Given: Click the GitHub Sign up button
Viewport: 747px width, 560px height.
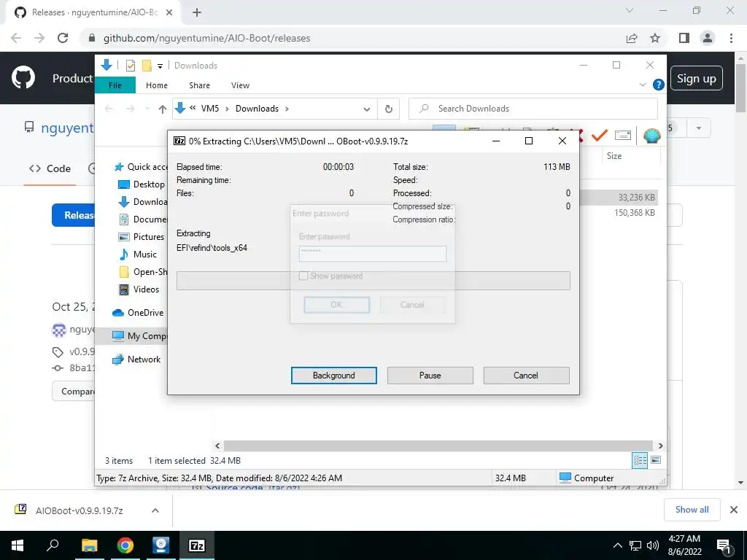Looking at the screenshot, I should [697, 78].
